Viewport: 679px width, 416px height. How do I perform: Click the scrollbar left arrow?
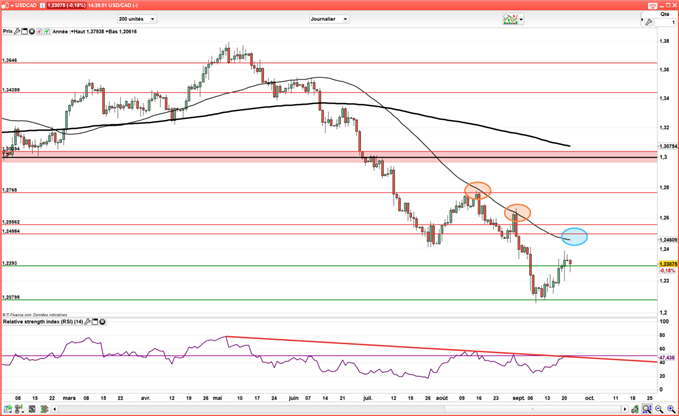pyautogui.click(x=55, y=409)
